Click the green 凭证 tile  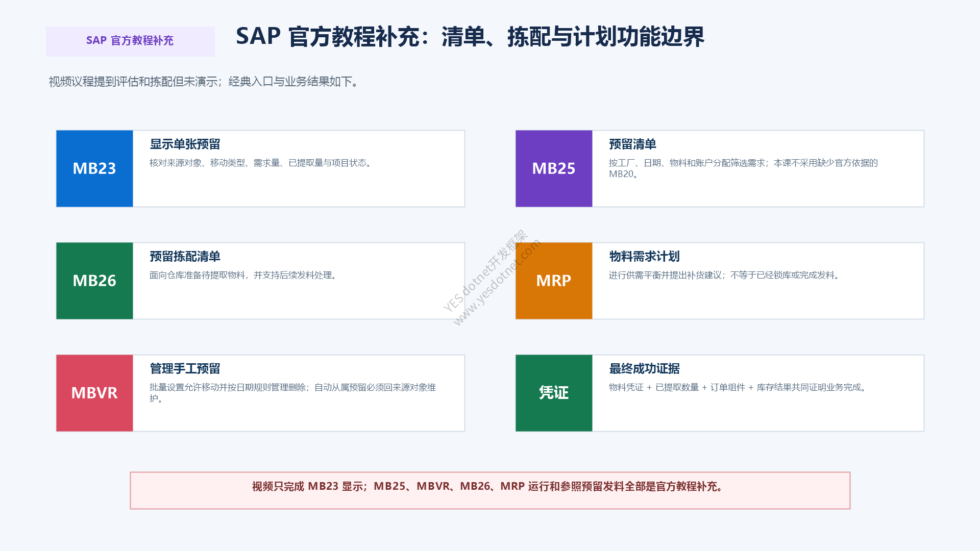point(554,393)
